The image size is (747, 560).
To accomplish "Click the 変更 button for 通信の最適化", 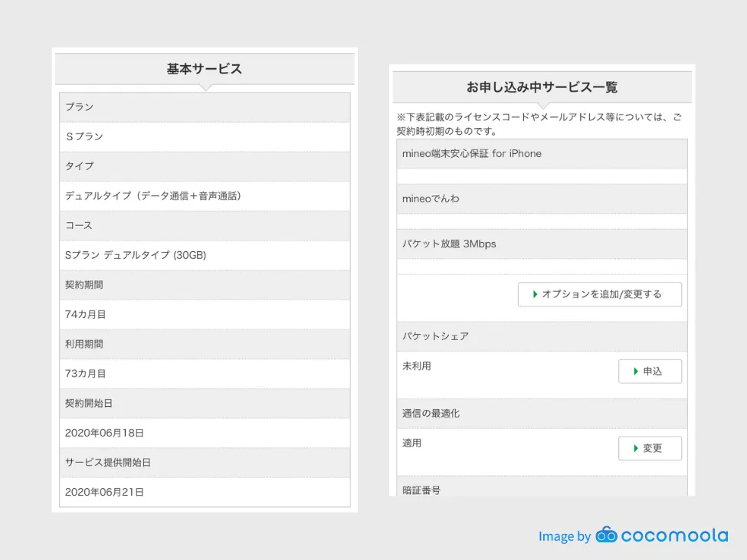I will 650,448.
